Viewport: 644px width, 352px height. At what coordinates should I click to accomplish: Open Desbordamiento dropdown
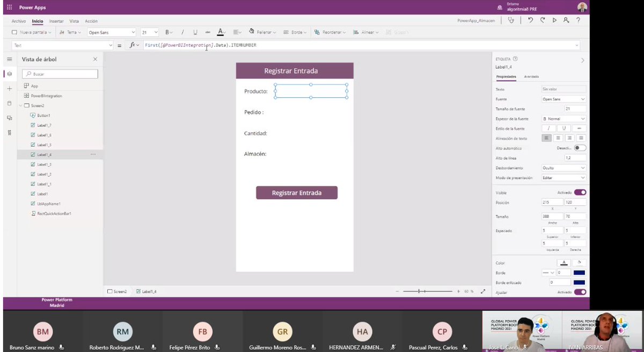point(563,168)
